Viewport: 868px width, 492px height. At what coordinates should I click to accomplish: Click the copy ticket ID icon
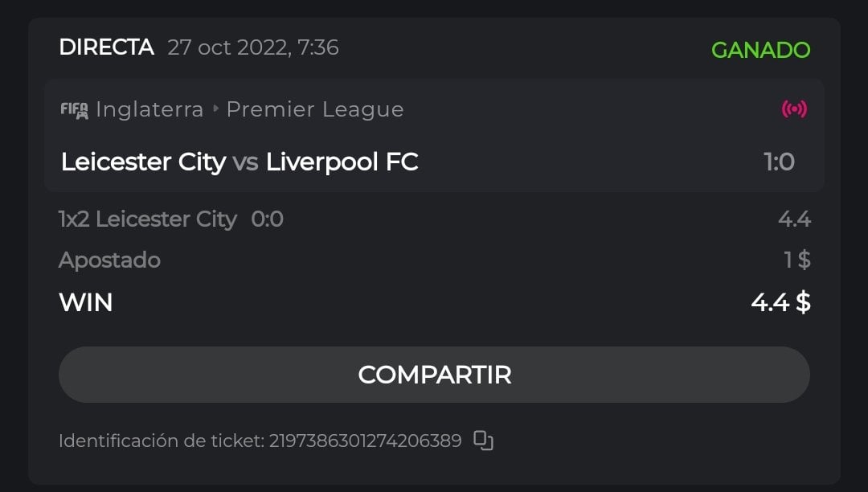(x=483, y=441)
